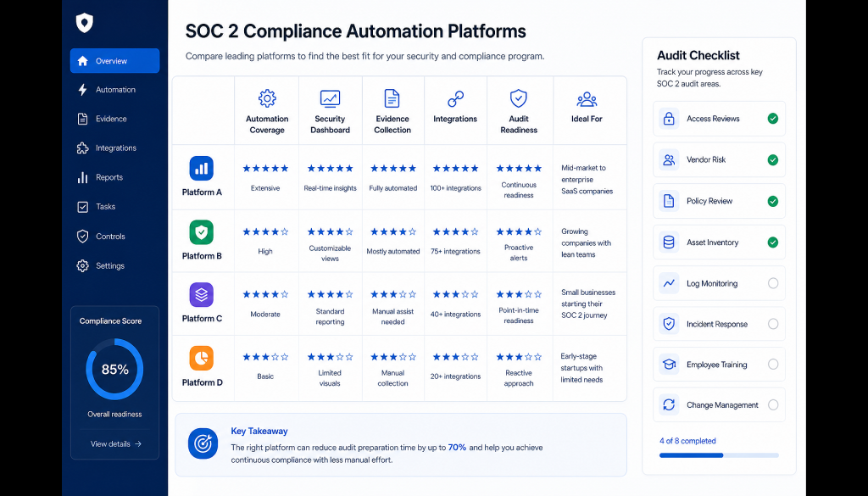
Task: Click the 'Real-time insights' cell
Action: [x=330, y=188]
